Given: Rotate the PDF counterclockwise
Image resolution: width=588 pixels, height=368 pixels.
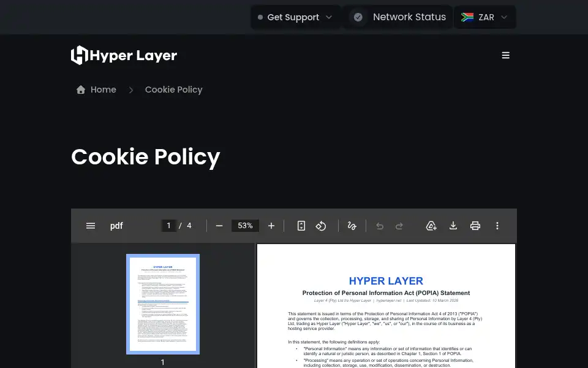Looking at the screenshot, I should tap(320, 226).
